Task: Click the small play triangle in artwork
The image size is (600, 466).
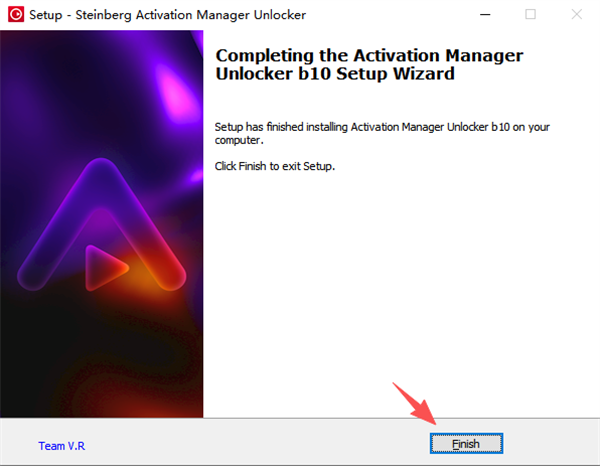Action: point(106,267)
